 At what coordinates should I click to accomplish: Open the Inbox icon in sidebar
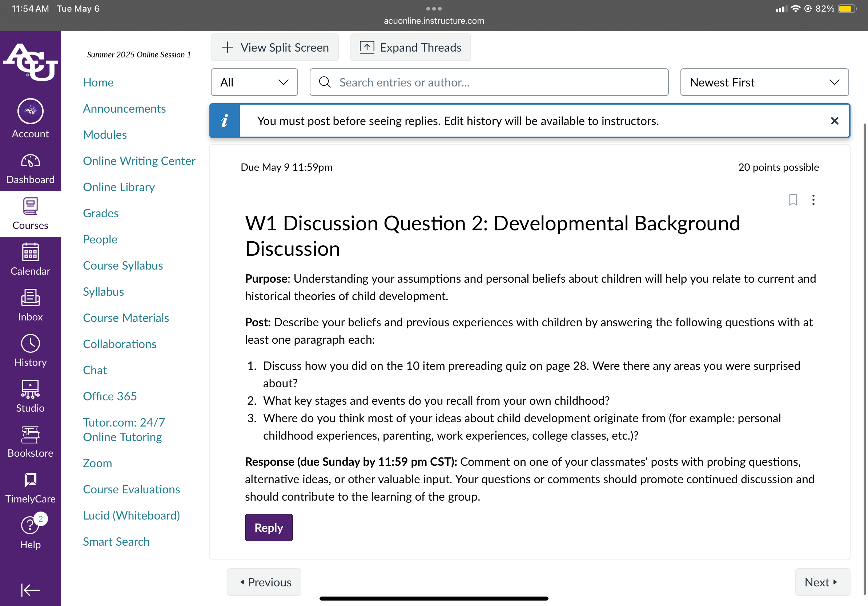click(x=30, y=297)
